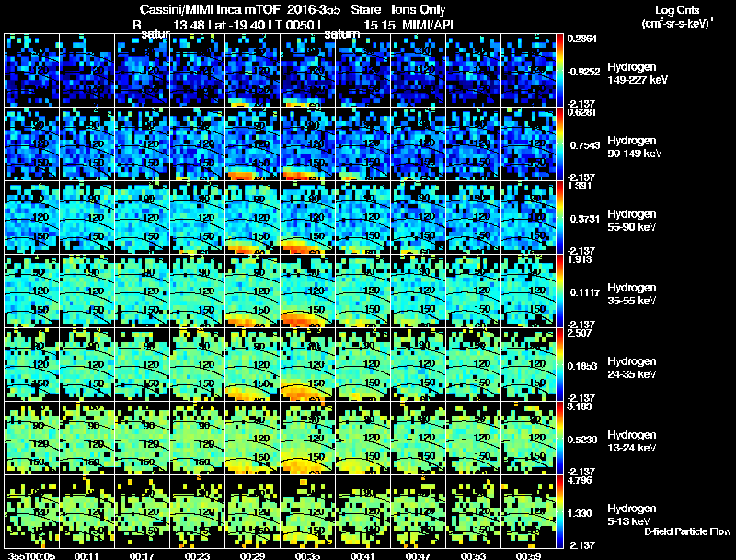Click the '00:23' time axis label

tap(197, 555)
